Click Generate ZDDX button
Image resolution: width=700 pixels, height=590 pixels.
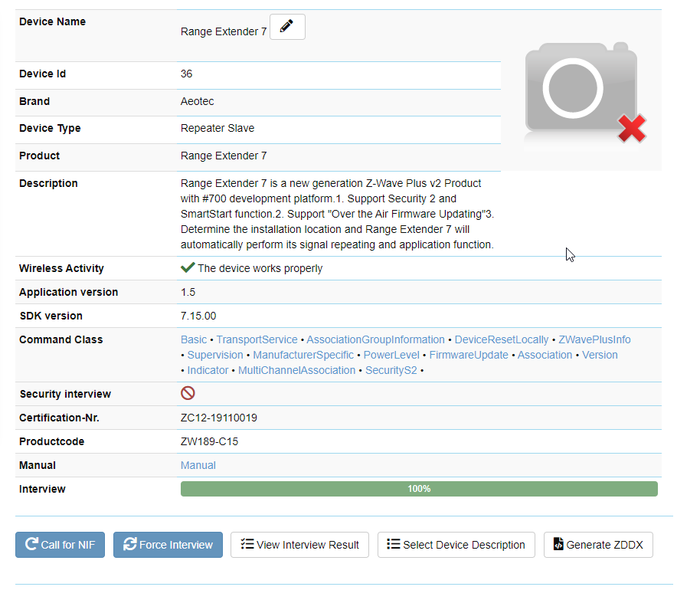[597, 545]
